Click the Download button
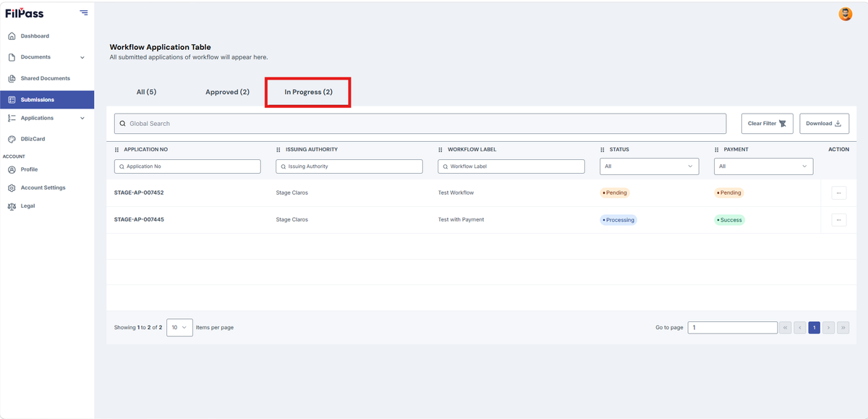The width and height of the screenshot is (868, 419). [824, 124]
